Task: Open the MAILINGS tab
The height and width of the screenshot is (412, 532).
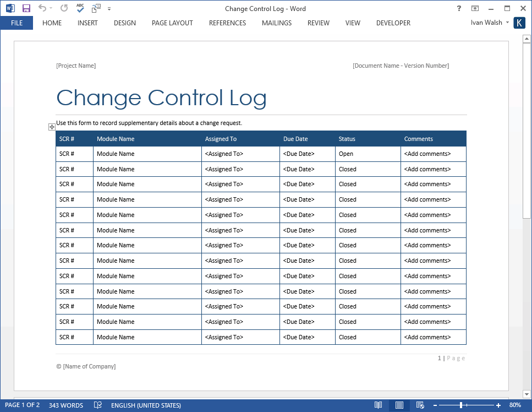Action: pos(276,23)
